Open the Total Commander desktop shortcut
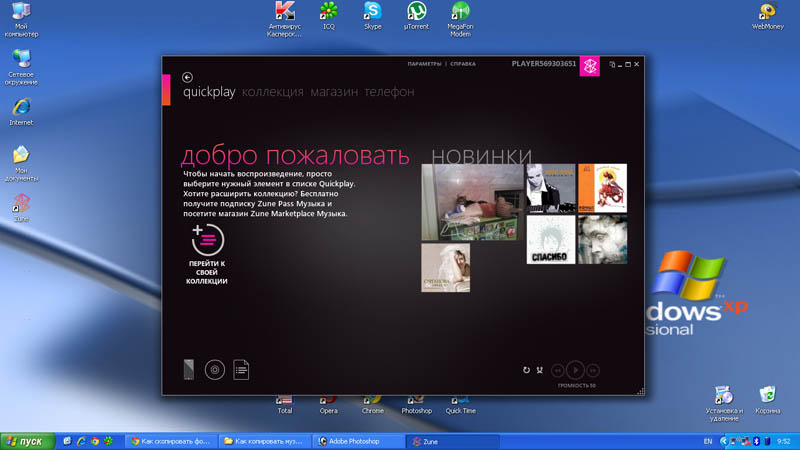Screen dimensions: 800x450 (x=285, y=406)
